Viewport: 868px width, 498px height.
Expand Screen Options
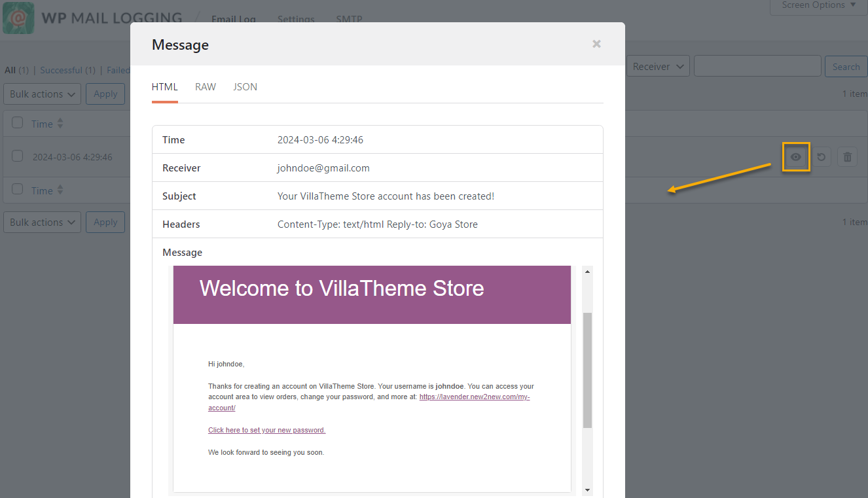(x=818, y=6)
